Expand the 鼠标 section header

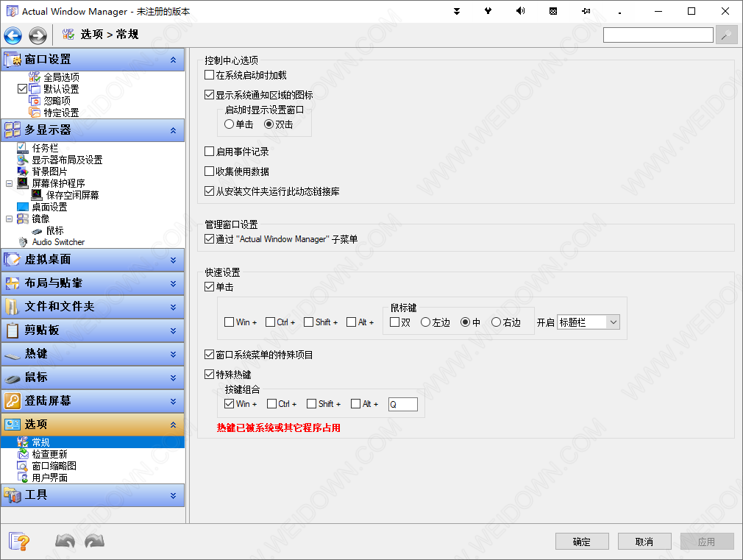click(x=174, y=378)
